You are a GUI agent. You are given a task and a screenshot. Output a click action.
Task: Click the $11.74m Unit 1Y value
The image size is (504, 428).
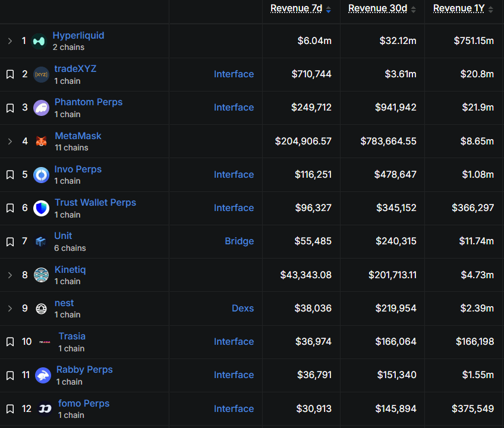476,241
